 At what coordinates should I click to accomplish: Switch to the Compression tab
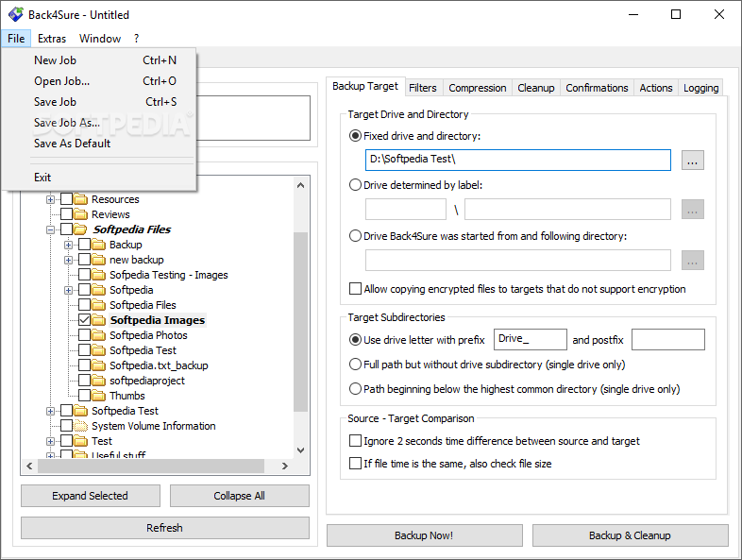[x=478, y=88]
